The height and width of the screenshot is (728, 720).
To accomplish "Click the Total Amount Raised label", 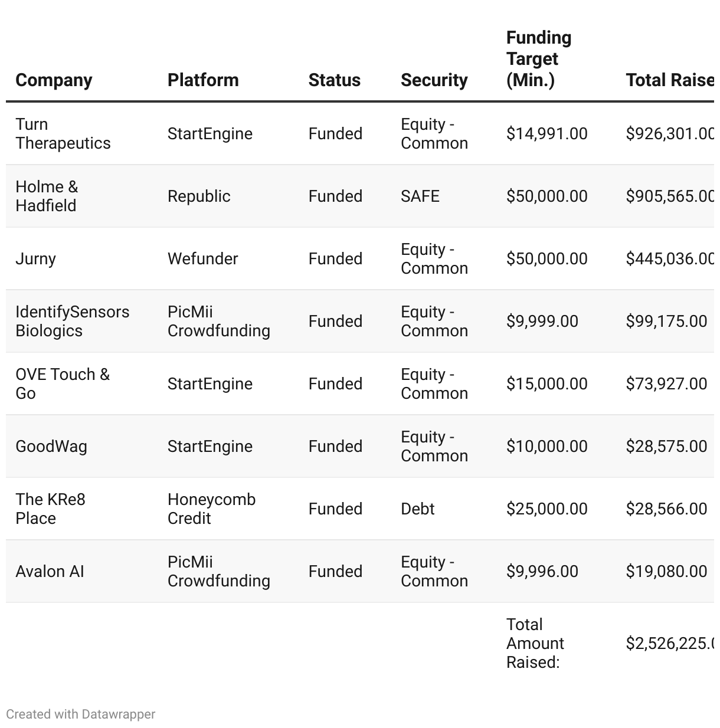I will [x=535, y=644].
